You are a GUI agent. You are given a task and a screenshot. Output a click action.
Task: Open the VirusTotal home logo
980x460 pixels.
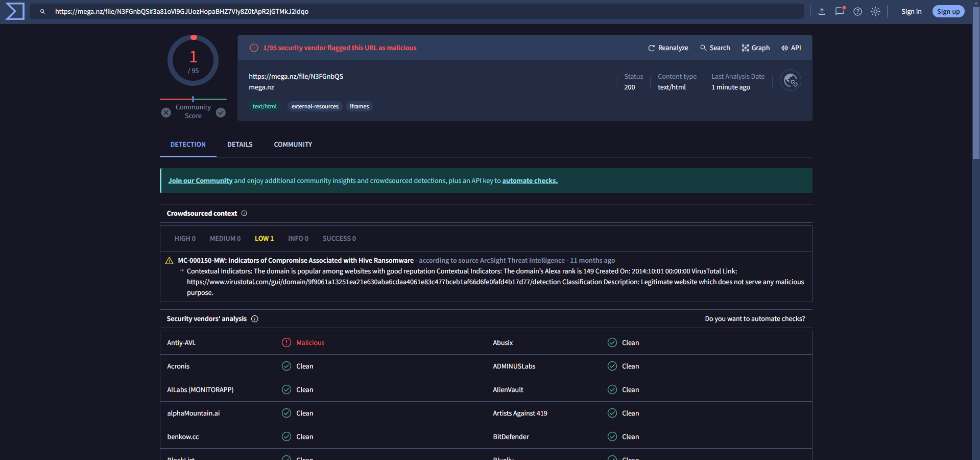pos(15,11)
